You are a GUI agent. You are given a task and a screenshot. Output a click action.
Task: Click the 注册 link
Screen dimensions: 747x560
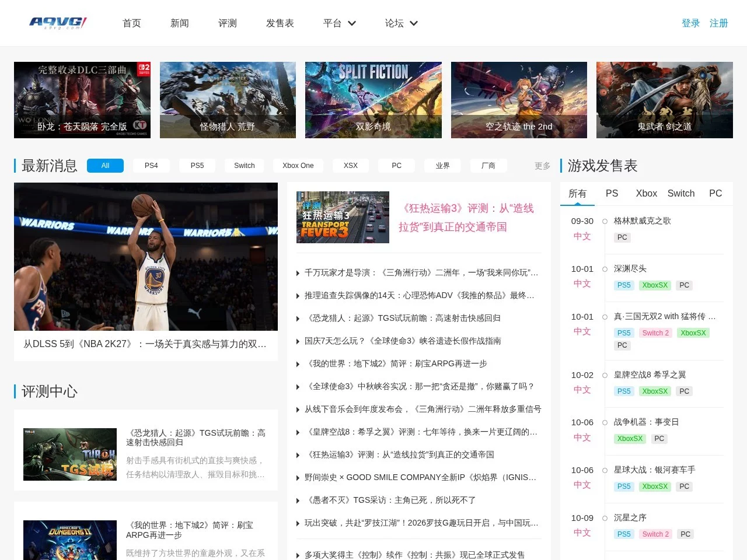[x=719, y=23]
